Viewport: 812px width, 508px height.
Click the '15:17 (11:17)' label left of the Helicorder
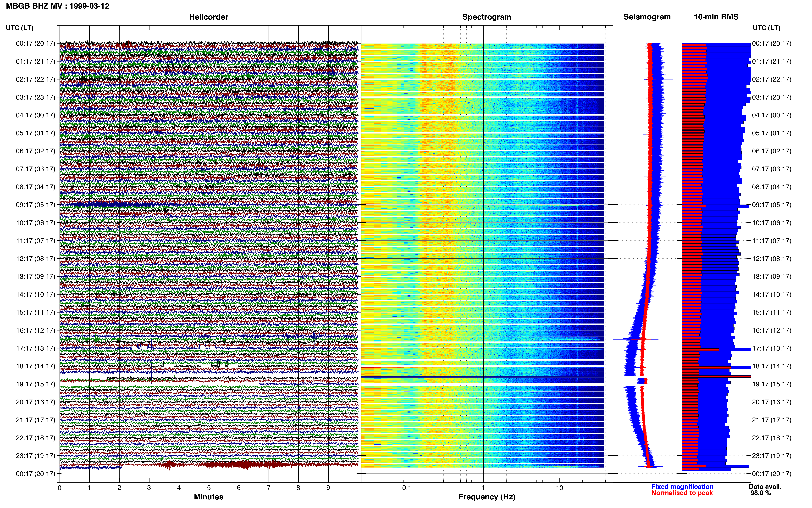click(x=36, y=313)
